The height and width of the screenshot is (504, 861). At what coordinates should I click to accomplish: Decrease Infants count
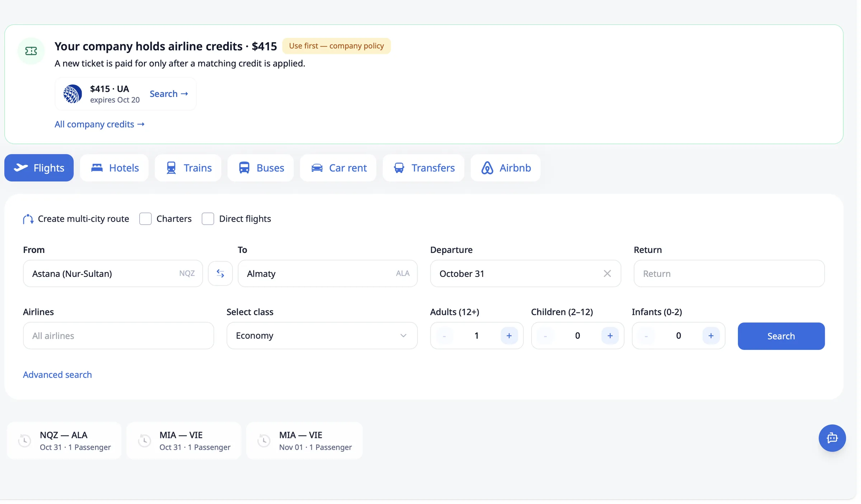[x=646, y=336]
